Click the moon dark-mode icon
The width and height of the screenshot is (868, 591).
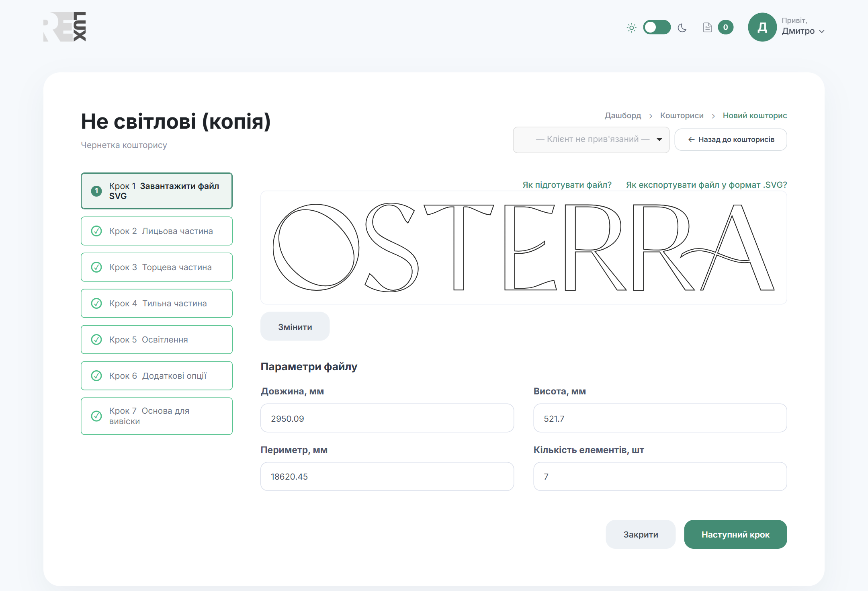click(x=682, y=28)
